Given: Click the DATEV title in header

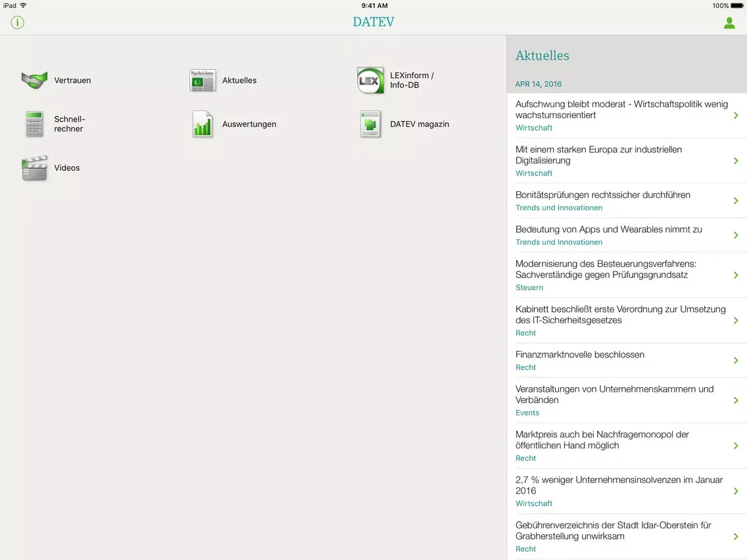Looking at the screenshot, I should [373, 22].
